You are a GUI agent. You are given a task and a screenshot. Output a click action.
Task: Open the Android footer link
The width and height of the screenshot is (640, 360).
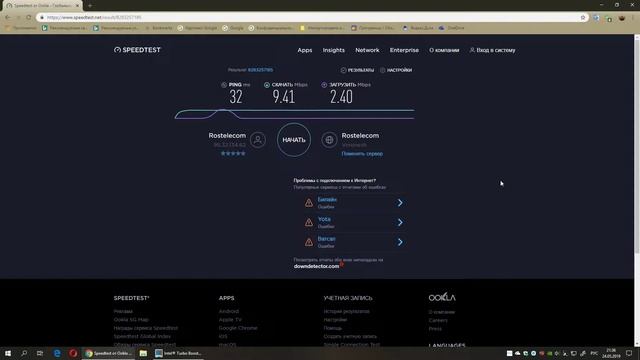pos(229,311)
